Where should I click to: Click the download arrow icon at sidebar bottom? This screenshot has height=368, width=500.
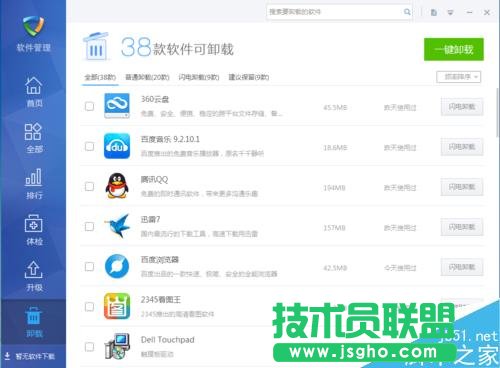(x=7, y=356)
